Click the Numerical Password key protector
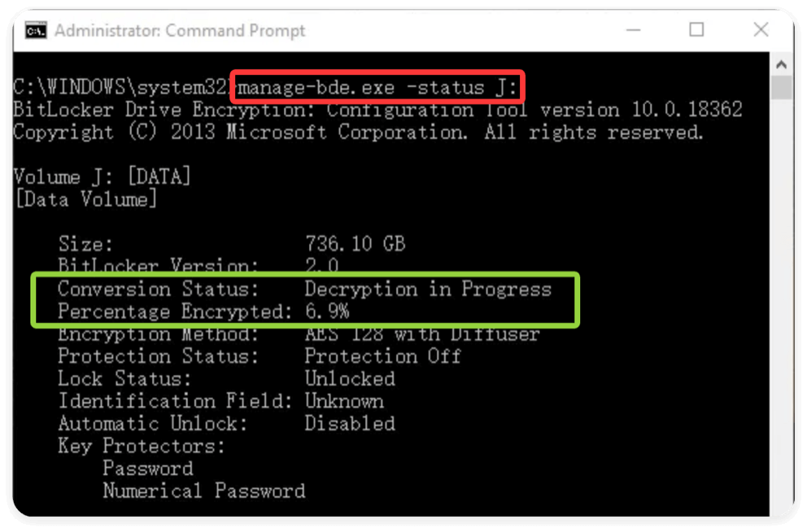Image resolution: width=807 pixels, height=532 pixels. tap(203, 491)
